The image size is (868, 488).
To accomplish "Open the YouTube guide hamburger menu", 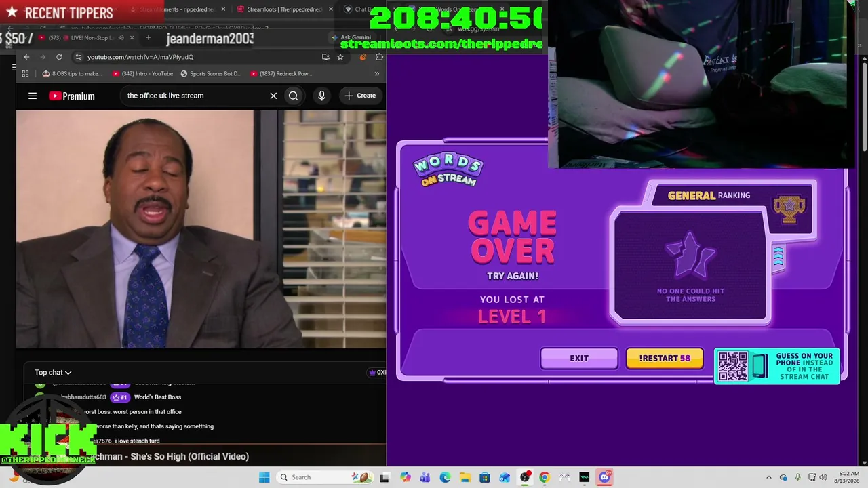I will click(x=33, y=96).
